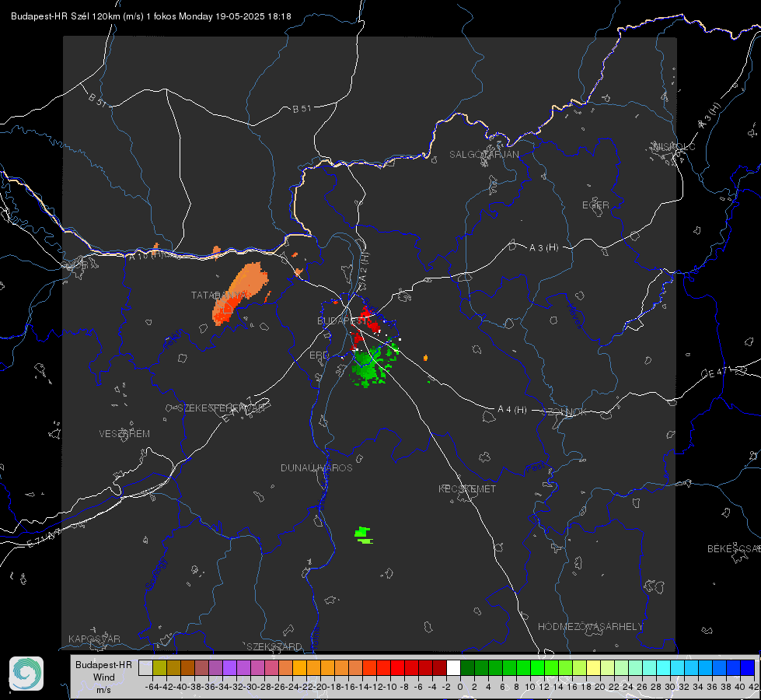Pick the yellow swatch in wind legend

[x=593, y=667]
